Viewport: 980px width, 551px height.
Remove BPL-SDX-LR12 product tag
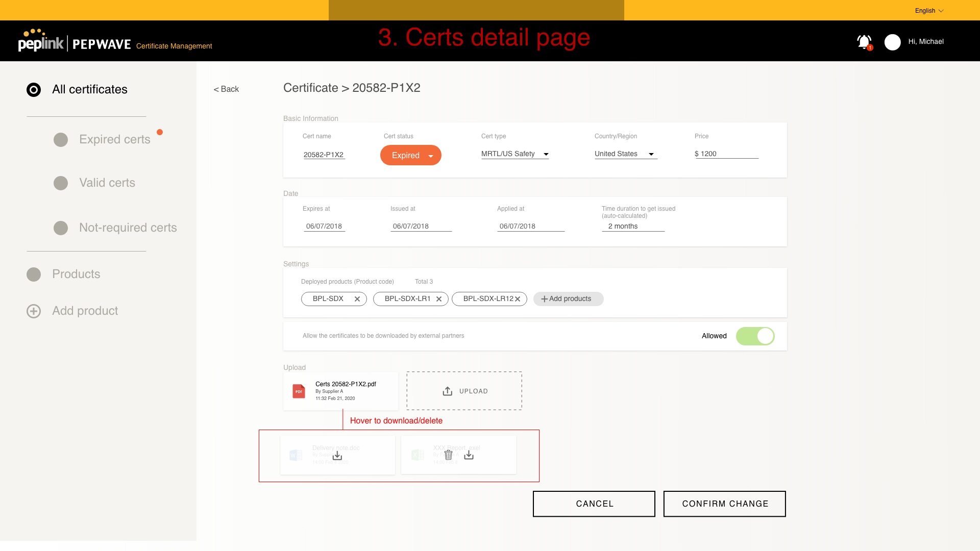point(518,299)
